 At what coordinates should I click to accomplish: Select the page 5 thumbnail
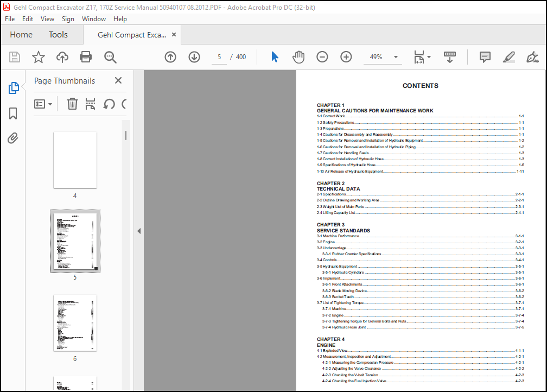click(75, 241)
